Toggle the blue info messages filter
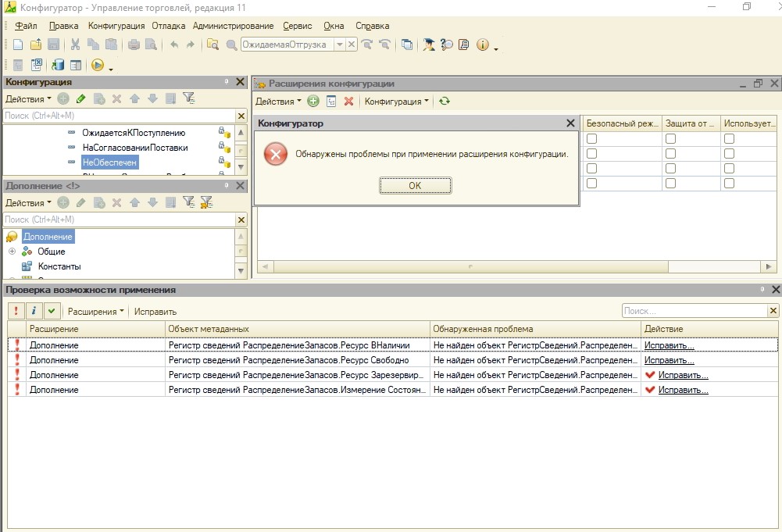This screenshot has height=532, width=782. pos(34,311)
